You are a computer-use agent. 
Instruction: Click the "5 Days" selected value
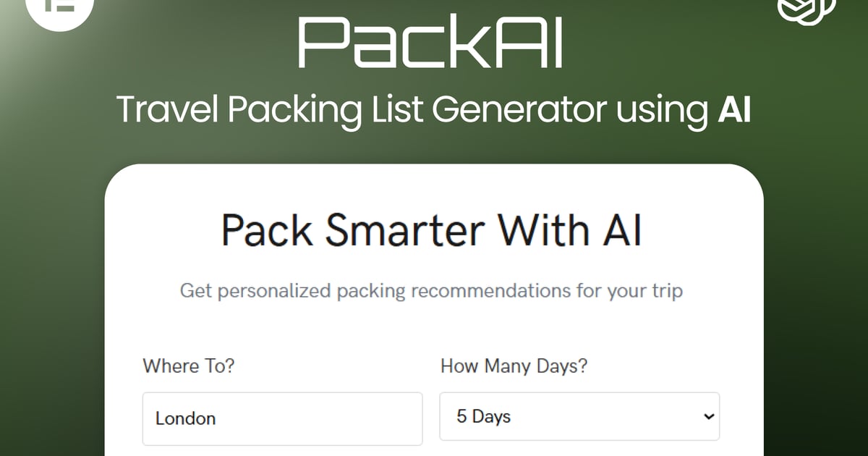[483, 417]
